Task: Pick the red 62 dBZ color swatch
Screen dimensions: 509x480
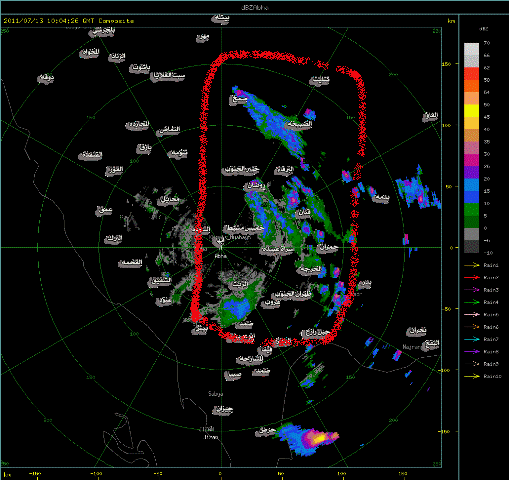Action: (471, 74)
